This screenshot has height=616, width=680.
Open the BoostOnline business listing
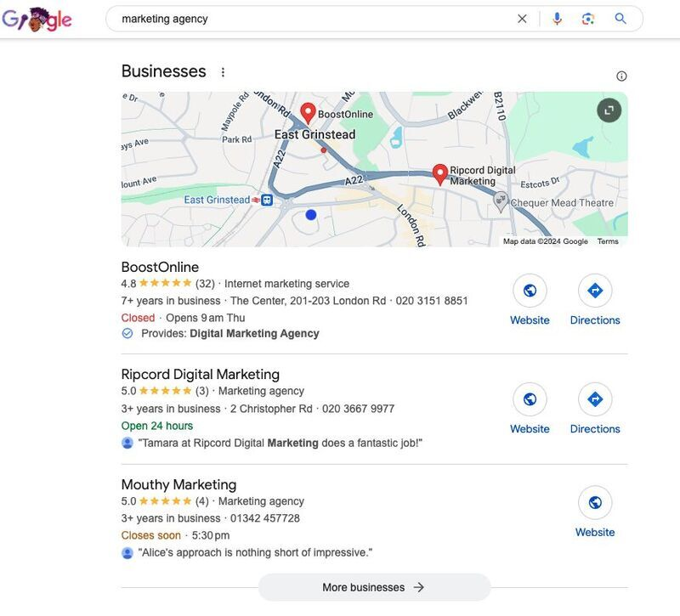[x=160, y=267]
